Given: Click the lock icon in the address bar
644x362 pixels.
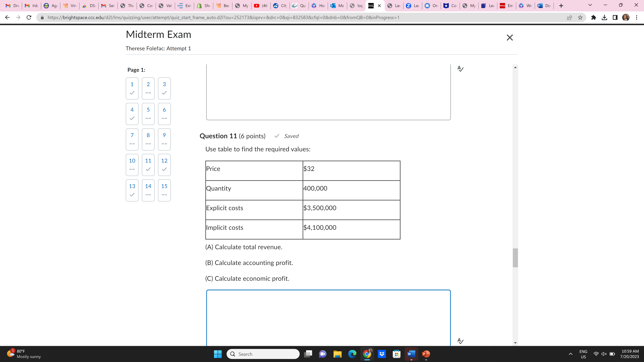Looking at the screenshot, I should point(42,17).
